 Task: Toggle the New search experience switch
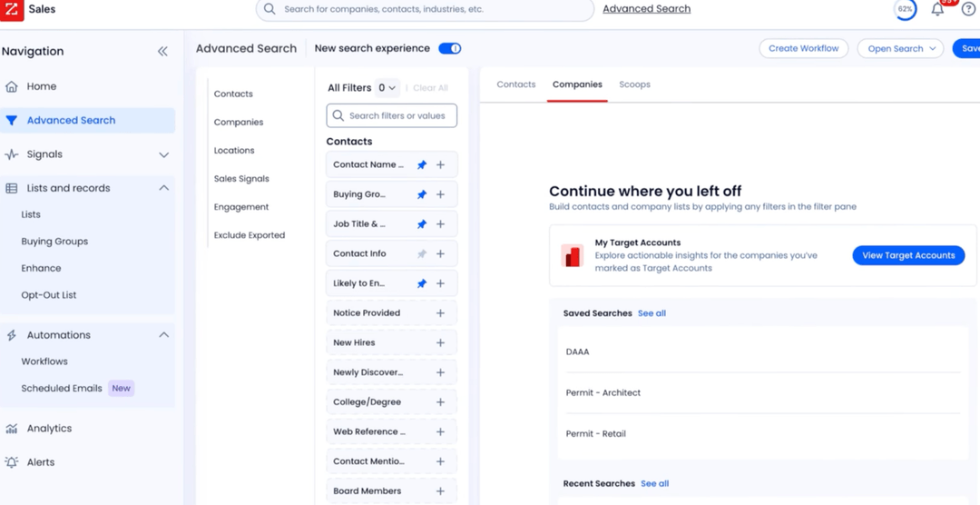(x=450, y=48)
